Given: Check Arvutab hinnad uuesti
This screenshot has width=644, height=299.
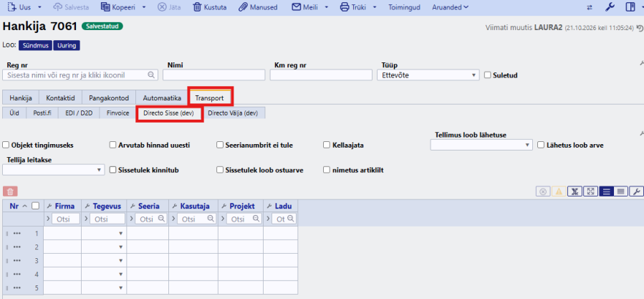Looking at the screenshot, I should coord(112,145).
